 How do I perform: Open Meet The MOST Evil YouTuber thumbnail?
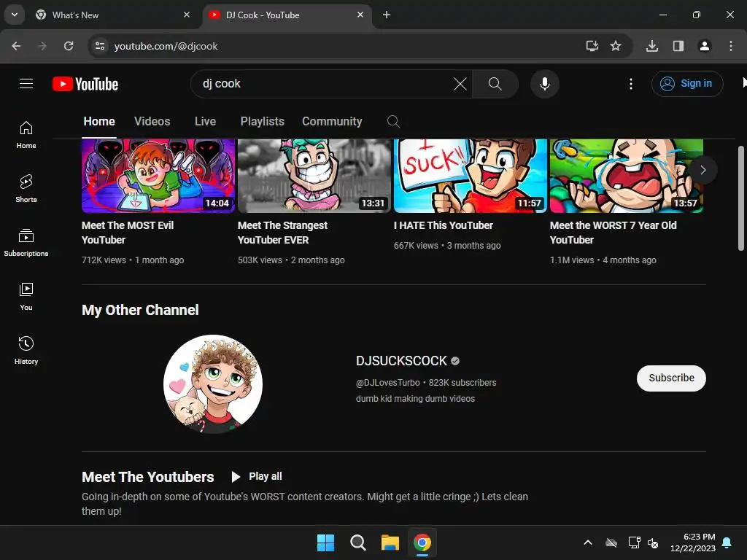click(158, 176)
